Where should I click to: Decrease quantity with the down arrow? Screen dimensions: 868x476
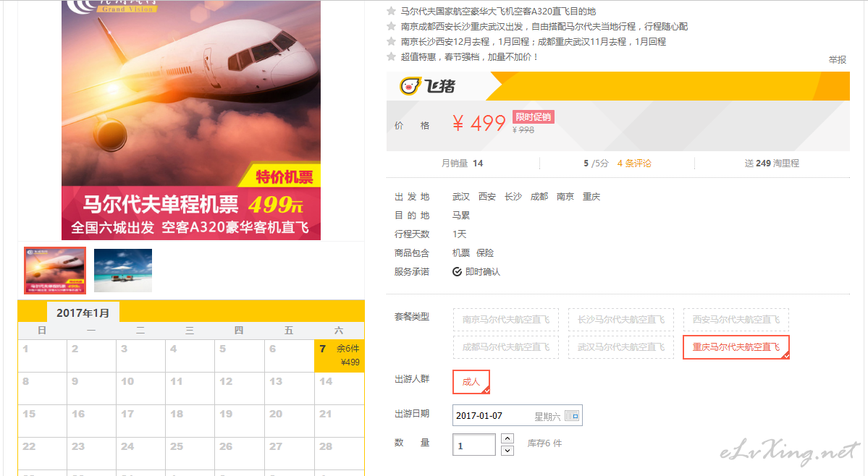pos(507,451)
